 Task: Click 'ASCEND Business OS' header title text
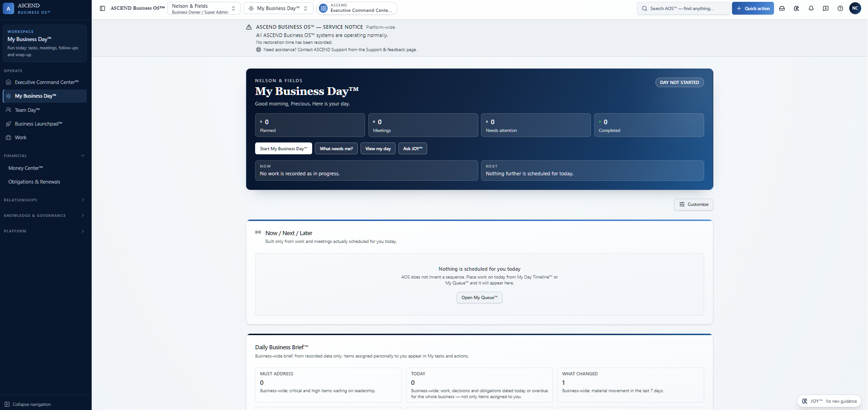click(137, 8)
